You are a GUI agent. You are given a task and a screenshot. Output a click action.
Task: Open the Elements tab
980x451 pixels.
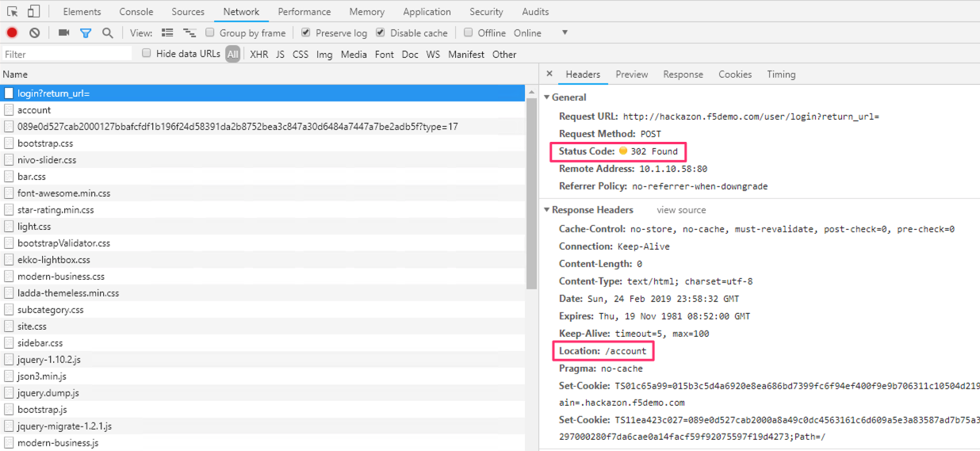(82, 12)
